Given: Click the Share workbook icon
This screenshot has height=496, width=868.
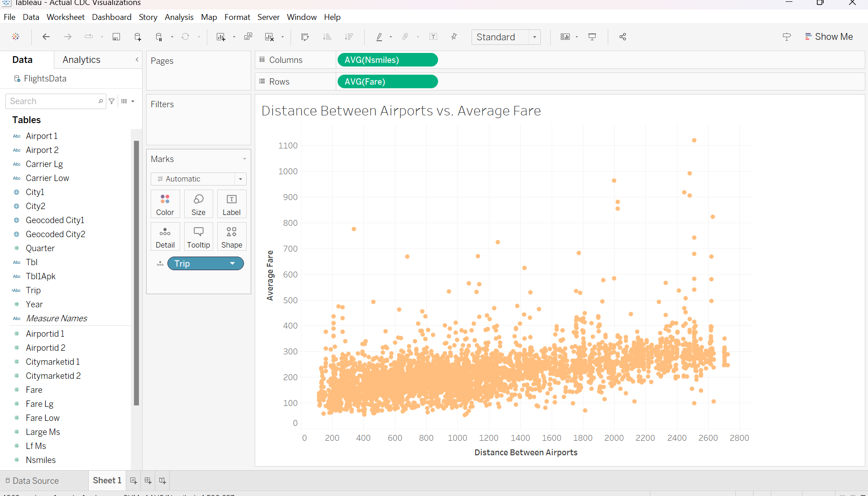Looking at the screenshot, I should pyautogui.click(x=623, y=37).
